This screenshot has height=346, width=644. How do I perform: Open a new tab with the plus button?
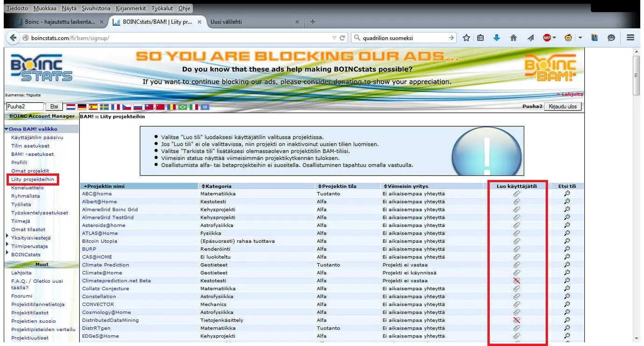[313, 22]
